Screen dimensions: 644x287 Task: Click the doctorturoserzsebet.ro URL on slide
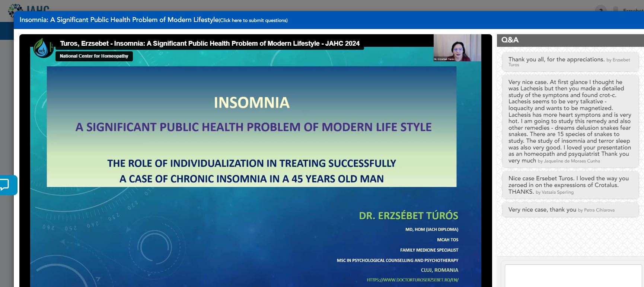pyautogui.click(x=412, y=280)
